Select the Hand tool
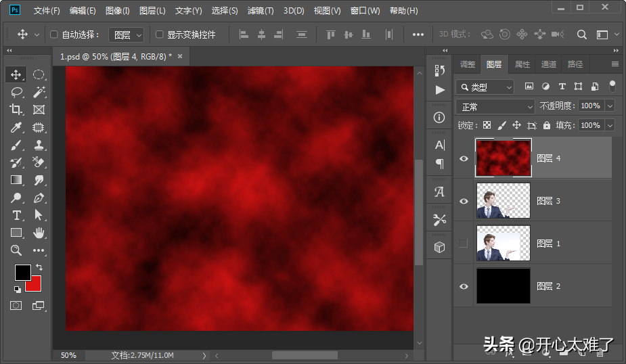This screenshot has height=364, width=626. coord(39,233)
